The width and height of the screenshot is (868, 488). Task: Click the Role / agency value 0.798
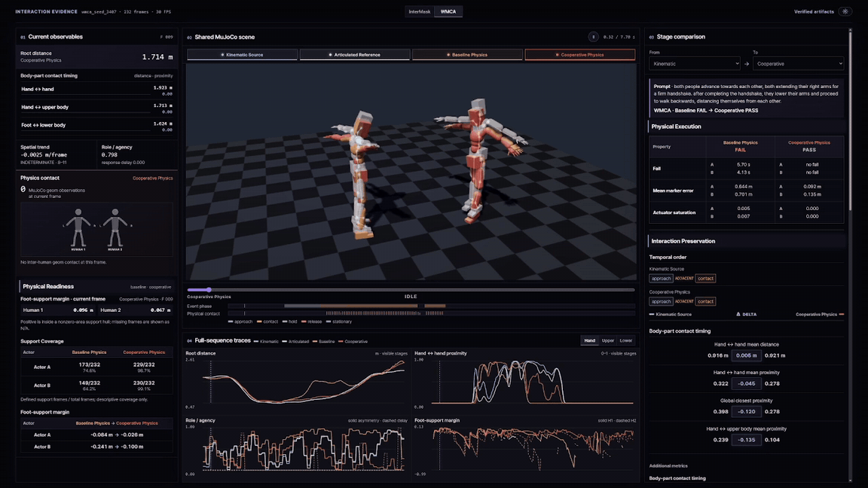(x=109, y=155)
